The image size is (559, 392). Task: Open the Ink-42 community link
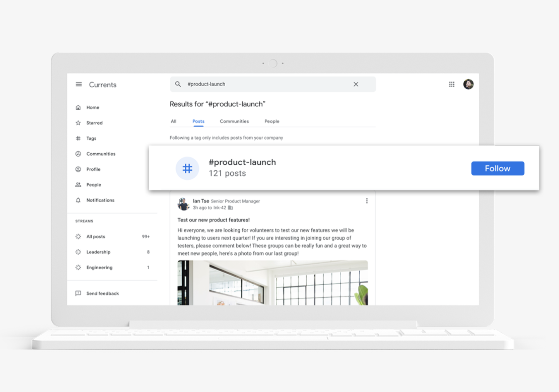(220, 208)
